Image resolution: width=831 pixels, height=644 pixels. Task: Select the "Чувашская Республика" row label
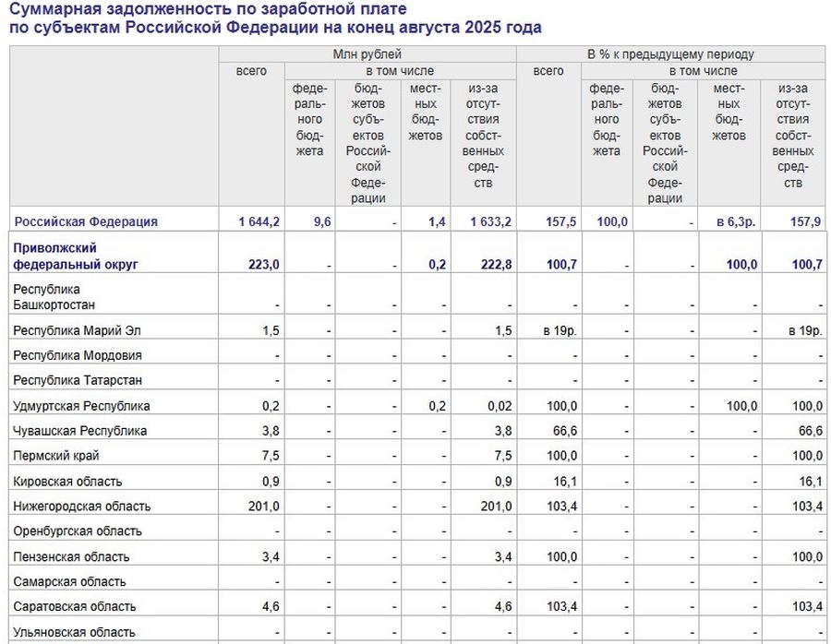80,431
